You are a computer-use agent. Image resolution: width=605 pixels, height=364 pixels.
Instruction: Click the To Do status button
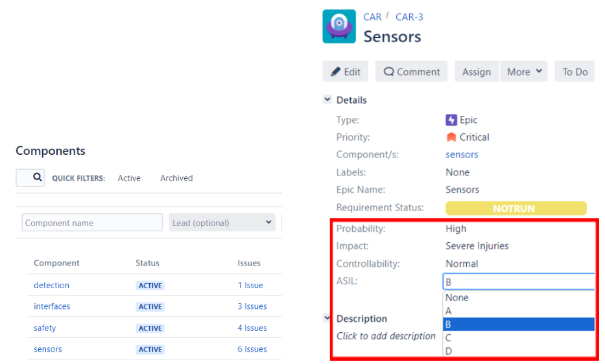point(575,71)
